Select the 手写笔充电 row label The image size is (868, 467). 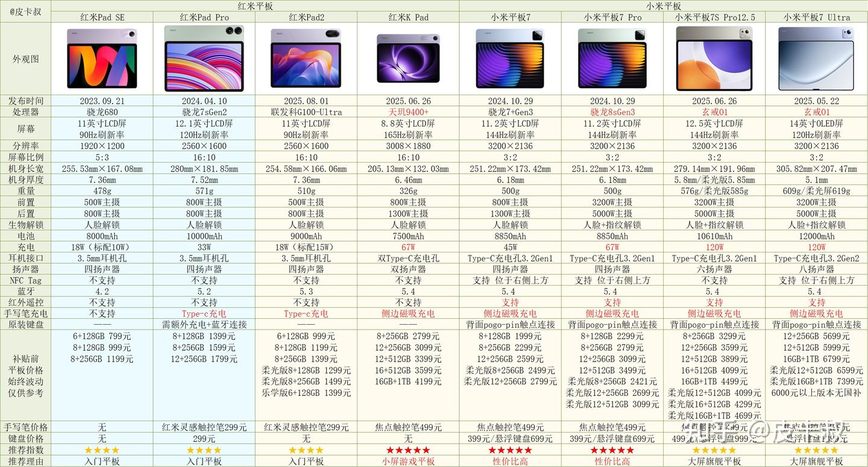pyautogui.click(x=26, y=314)
